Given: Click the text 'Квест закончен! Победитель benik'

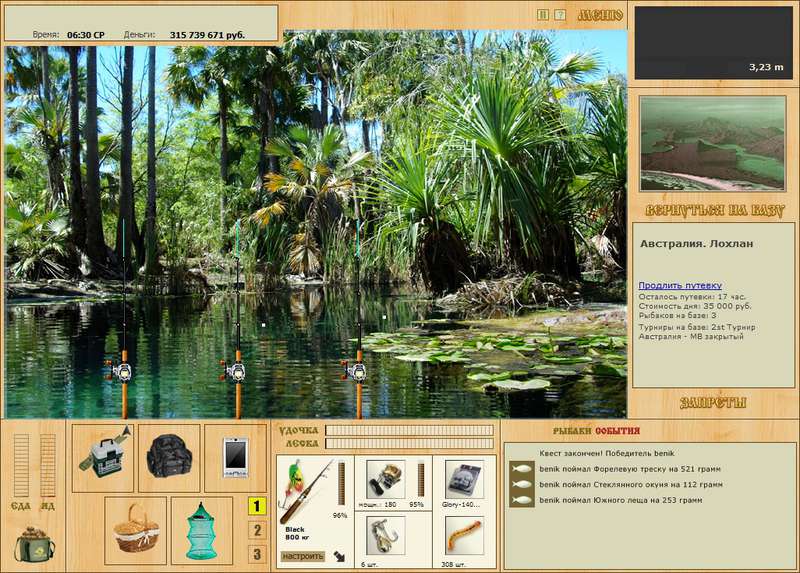Looking at the screenshot, I should [x=607, y=453].
